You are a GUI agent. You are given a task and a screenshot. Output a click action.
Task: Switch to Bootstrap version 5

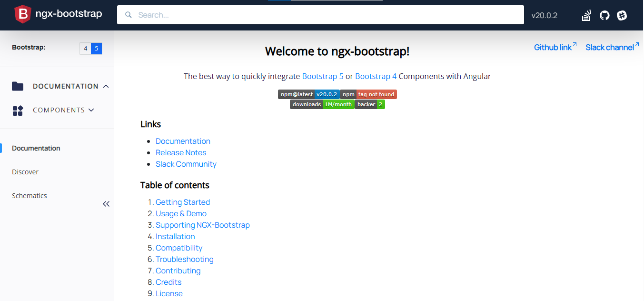click(97, 48)
